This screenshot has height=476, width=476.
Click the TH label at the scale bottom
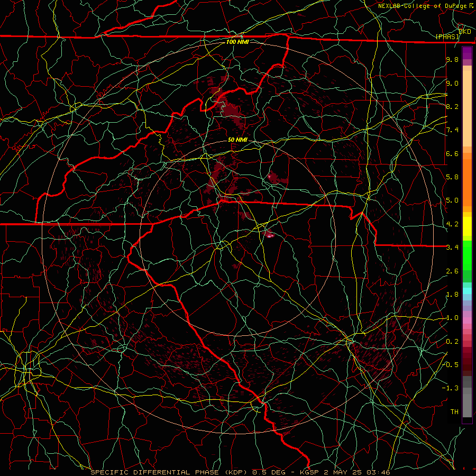(454, 412)
